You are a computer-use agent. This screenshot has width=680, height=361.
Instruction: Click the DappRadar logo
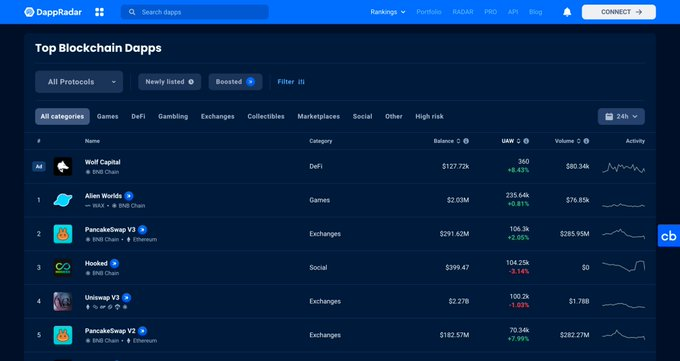(x=53, y=12)
